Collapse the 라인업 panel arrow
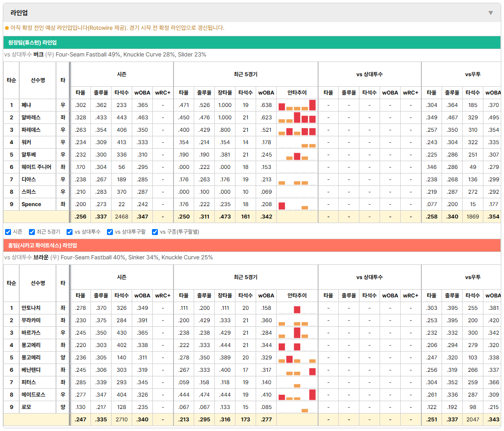This screenshot has width=504, height=431. tap(491, 13)
